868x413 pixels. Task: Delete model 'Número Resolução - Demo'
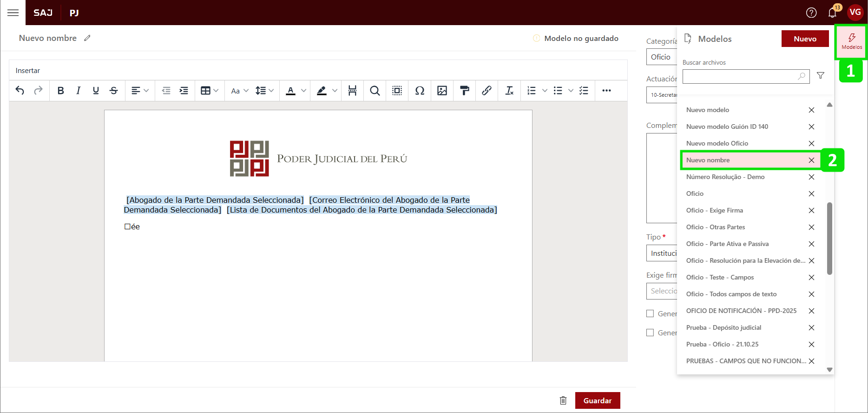click(811, 177)
